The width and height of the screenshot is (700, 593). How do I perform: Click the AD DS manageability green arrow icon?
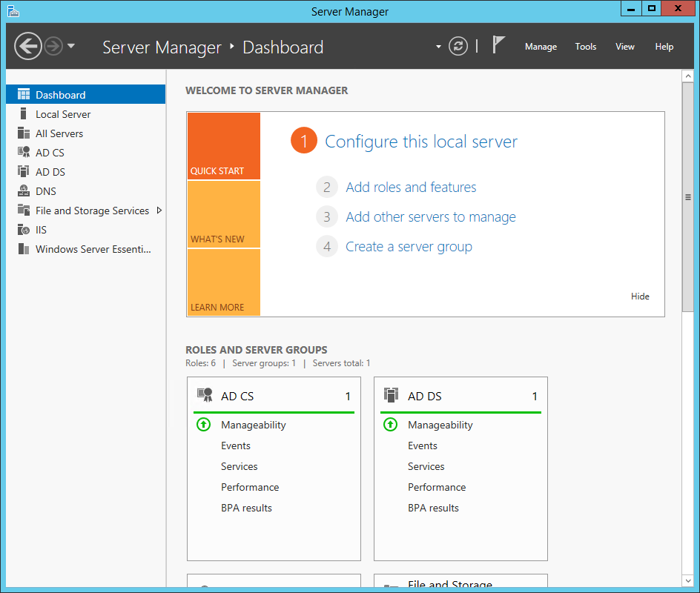point(390,425)
